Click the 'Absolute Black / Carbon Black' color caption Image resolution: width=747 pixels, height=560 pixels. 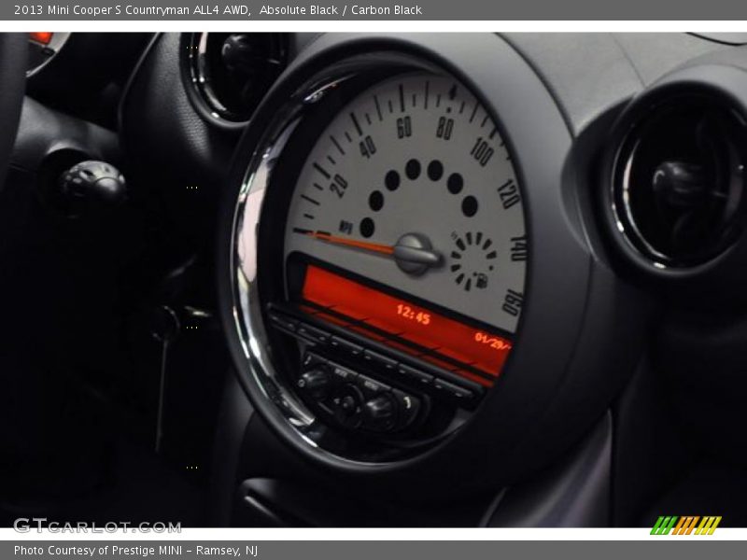(x=341, y=10)
